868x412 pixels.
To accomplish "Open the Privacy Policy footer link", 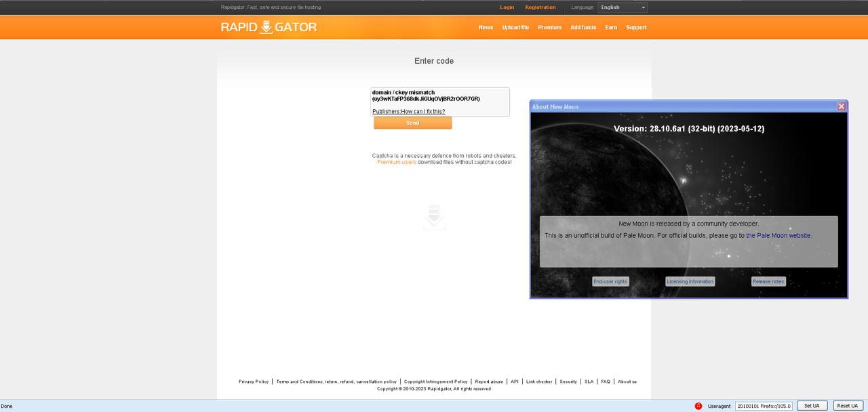I will [x=254, y=382].
